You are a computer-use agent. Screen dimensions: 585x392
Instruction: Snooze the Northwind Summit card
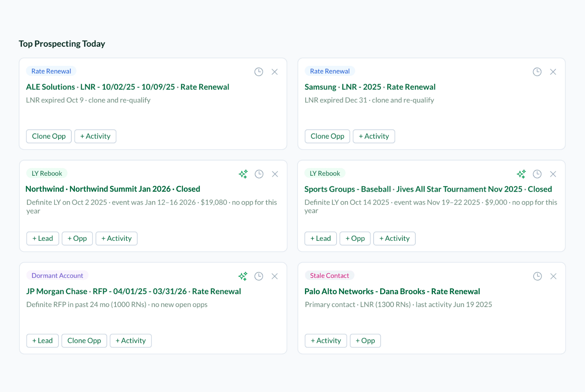[x=259, y=174]
